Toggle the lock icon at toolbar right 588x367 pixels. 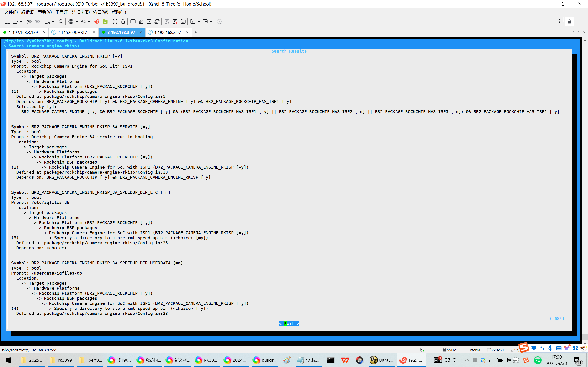coord(569,22)
